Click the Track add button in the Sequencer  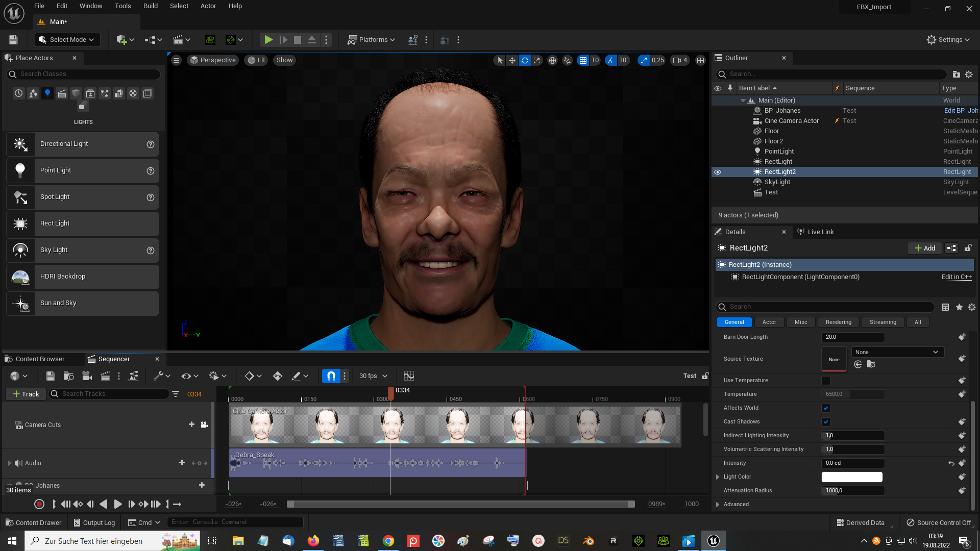(x=26, y=394)
